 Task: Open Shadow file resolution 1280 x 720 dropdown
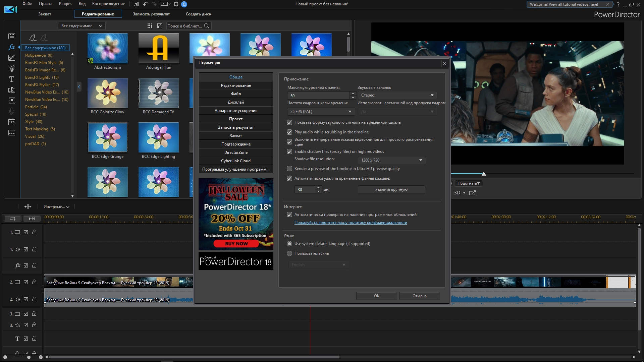(391, 160)
